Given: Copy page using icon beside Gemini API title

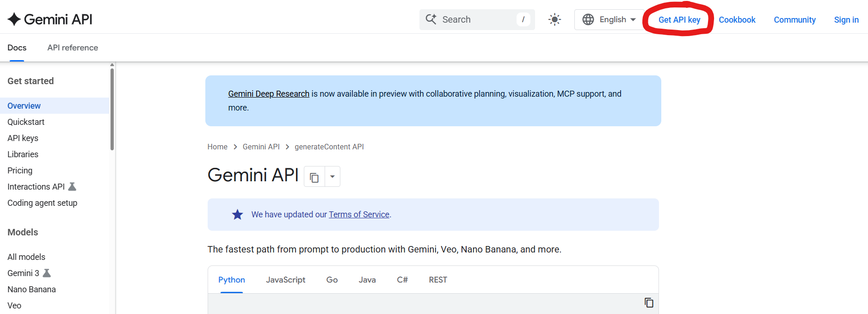Looking at the screenshot, I should pos(314,177).
